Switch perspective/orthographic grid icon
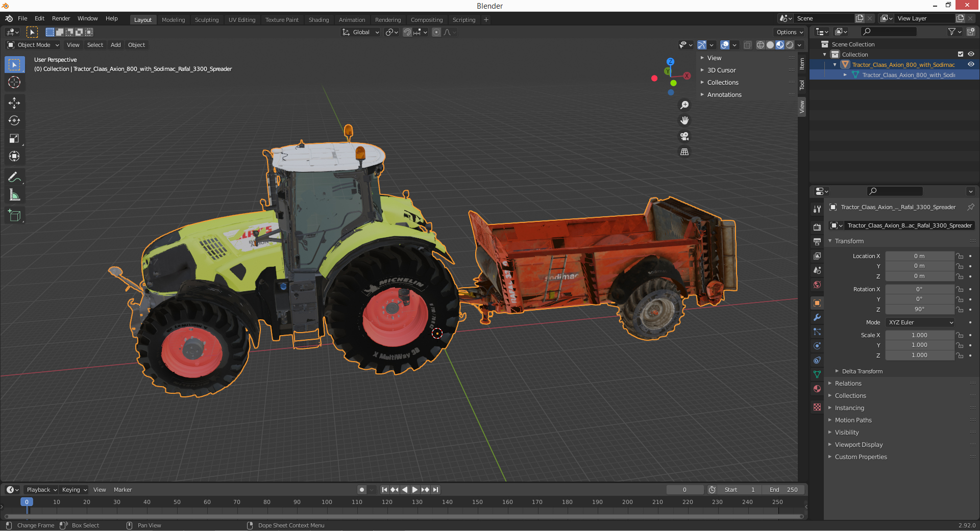Viewport: 980px width, 531px height. coord(684,152)
